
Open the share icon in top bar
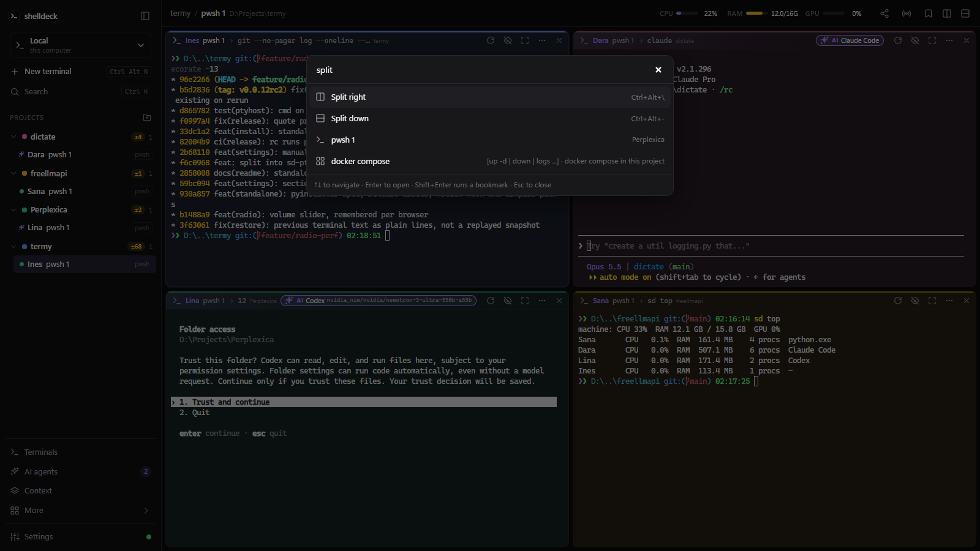click(x=884, y=13)
